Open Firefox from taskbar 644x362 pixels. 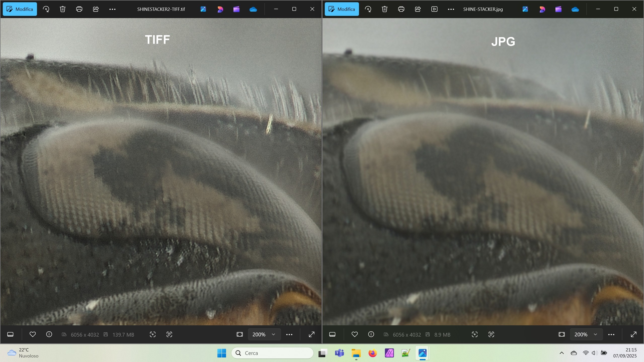tap(373, 353)
